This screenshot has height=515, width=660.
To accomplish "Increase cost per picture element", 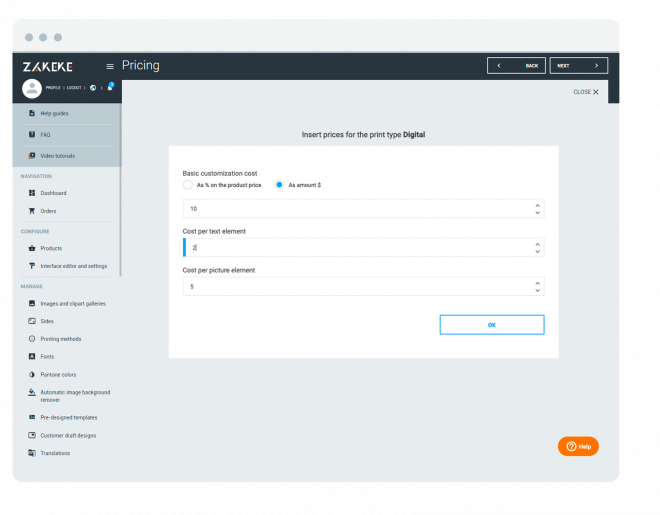I will pos(538,283).
